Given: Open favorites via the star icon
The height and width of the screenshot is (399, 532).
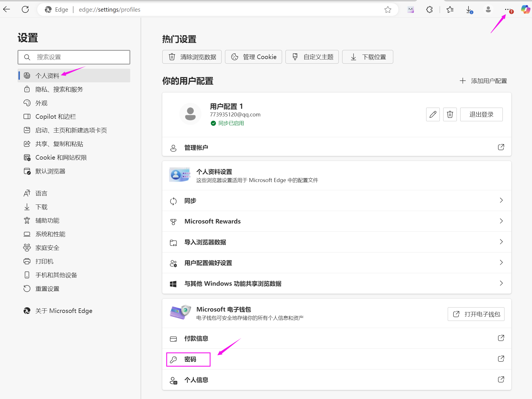Looking at the screenshot, I should [450, 9].
